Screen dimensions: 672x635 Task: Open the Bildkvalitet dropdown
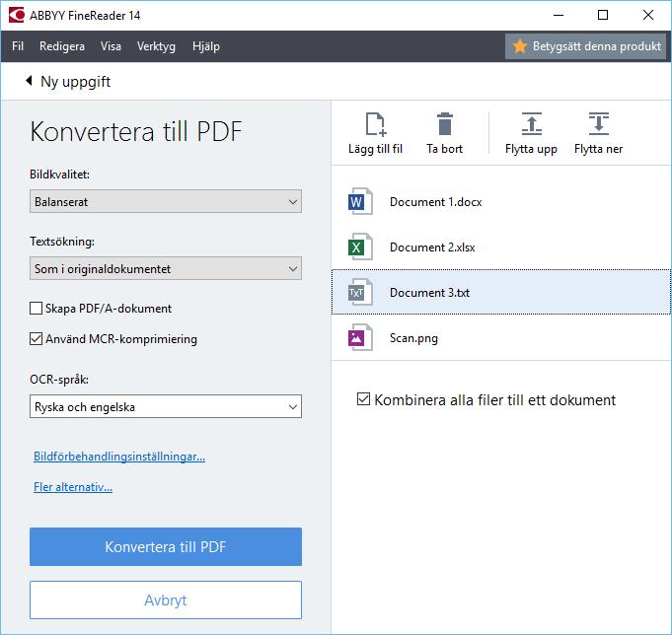click(x=166, y=201)
